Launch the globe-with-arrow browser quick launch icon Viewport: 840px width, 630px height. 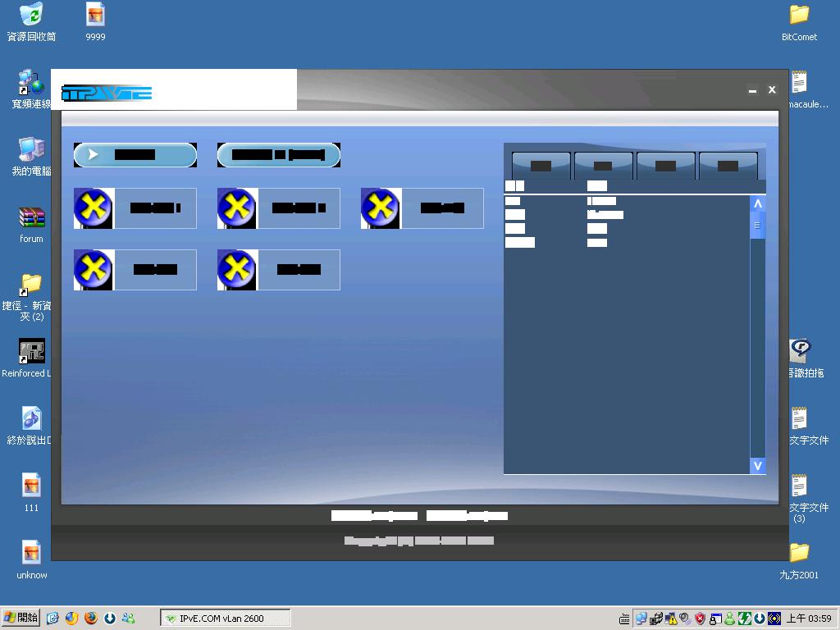(71, 619)
